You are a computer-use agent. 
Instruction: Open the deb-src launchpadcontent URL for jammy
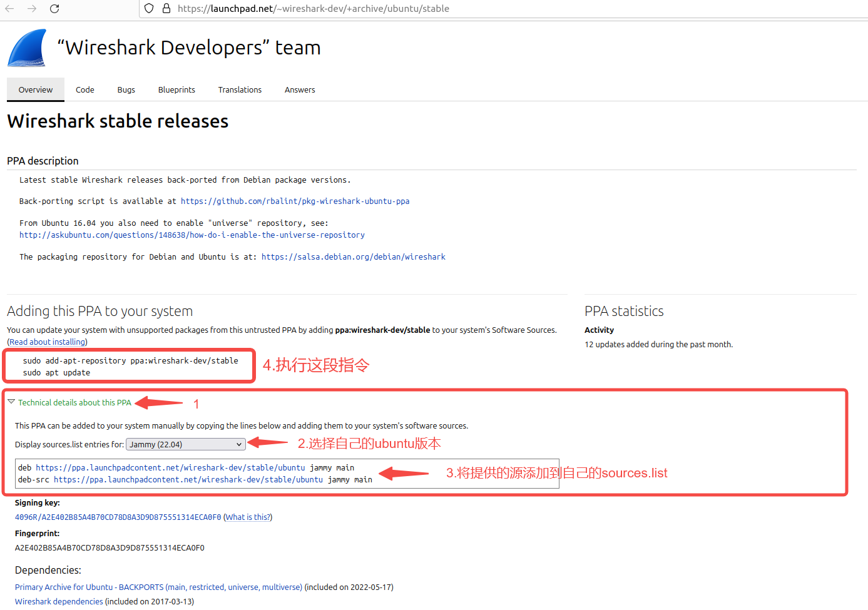pos(188,480)
